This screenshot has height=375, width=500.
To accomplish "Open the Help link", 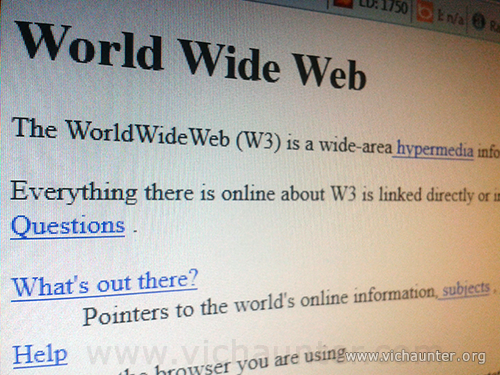I will click(x=40, y=355).
